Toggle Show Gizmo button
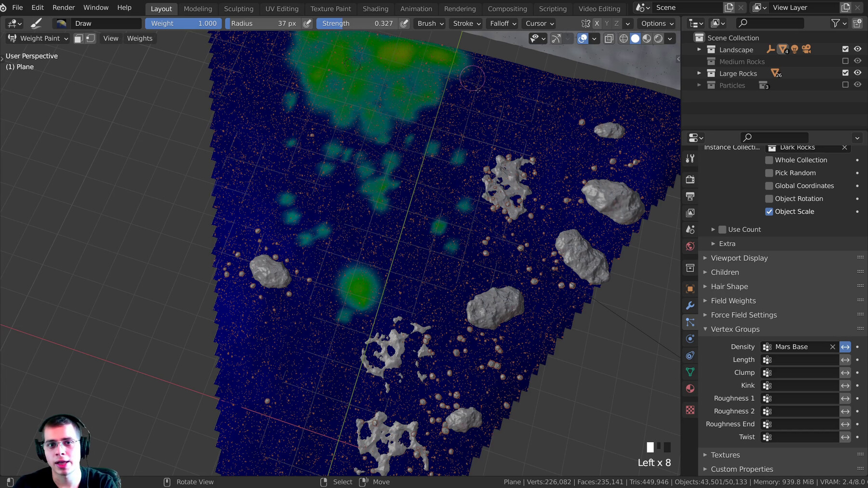The image size is (868, 488). click(556, 39)
